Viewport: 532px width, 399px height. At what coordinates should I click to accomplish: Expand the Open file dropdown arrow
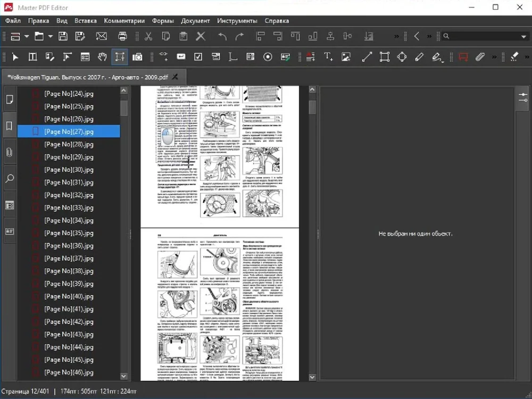pos(51,36)
